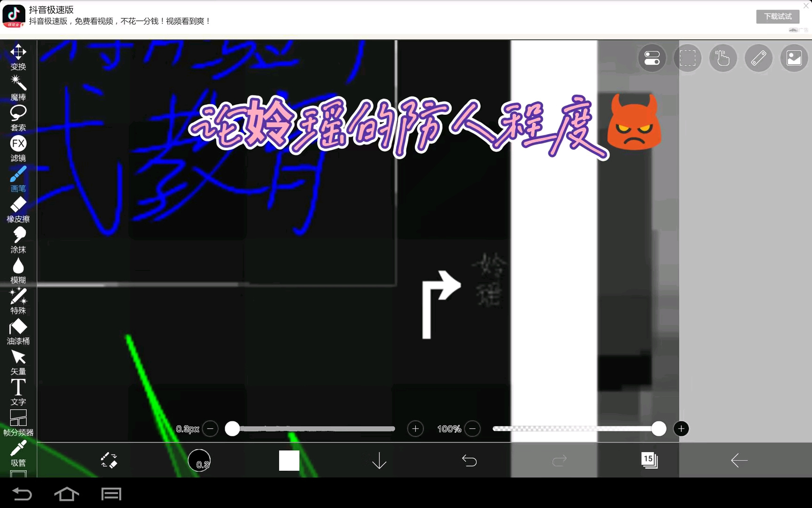Increase brush thickness with plus button
The height and width of the screenshot is (508, 812).
(415, 429)
